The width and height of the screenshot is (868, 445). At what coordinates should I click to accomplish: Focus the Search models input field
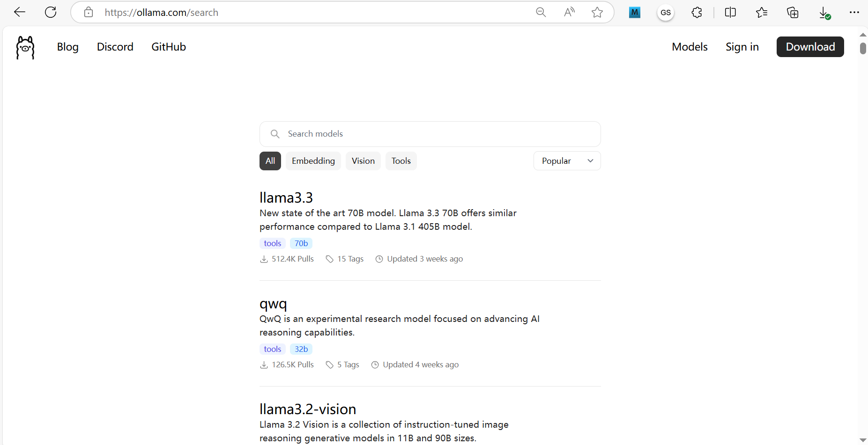[x=430, y=134]
